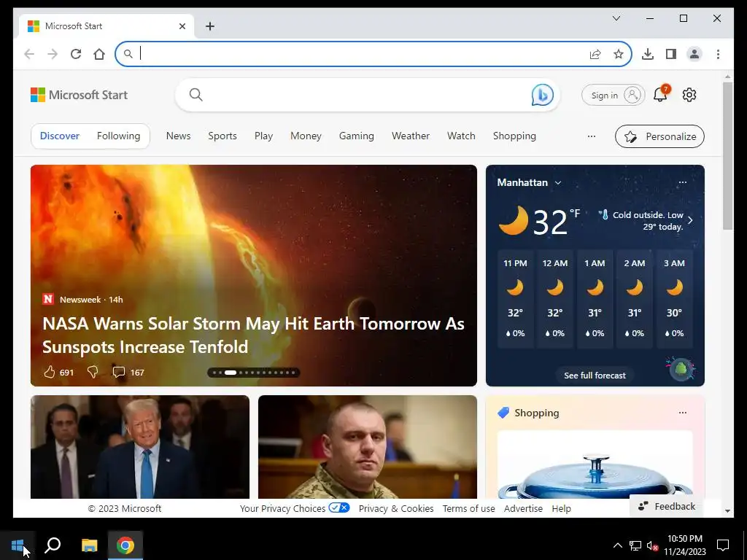
Task: Expand the Manhattan location dropdown
Action: pyautogui.click(x=558, y=183)
